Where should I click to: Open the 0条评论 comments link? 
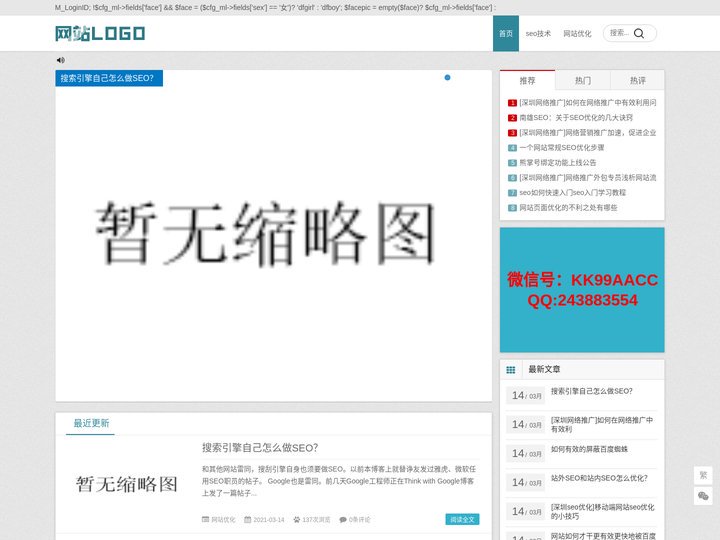[360, 520]
